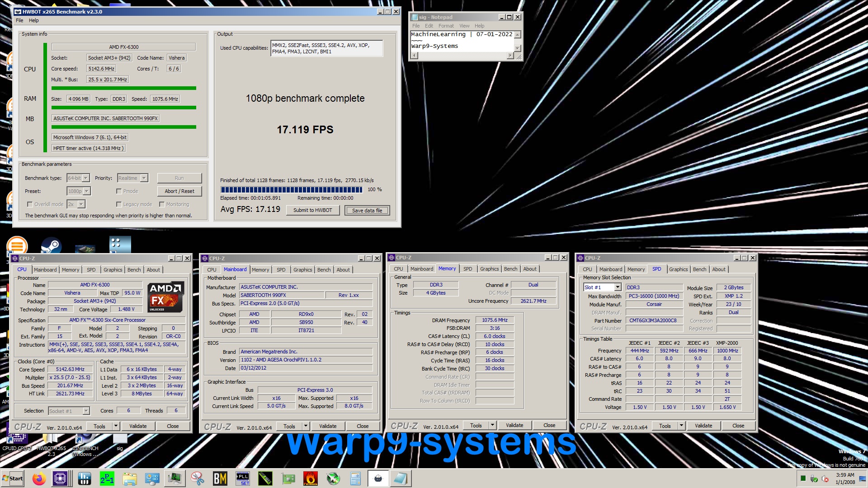Select Graphics tab in CPU-Z Mainboard-tab window
This screenshot has height=488, width=868.
coord(302,270)
